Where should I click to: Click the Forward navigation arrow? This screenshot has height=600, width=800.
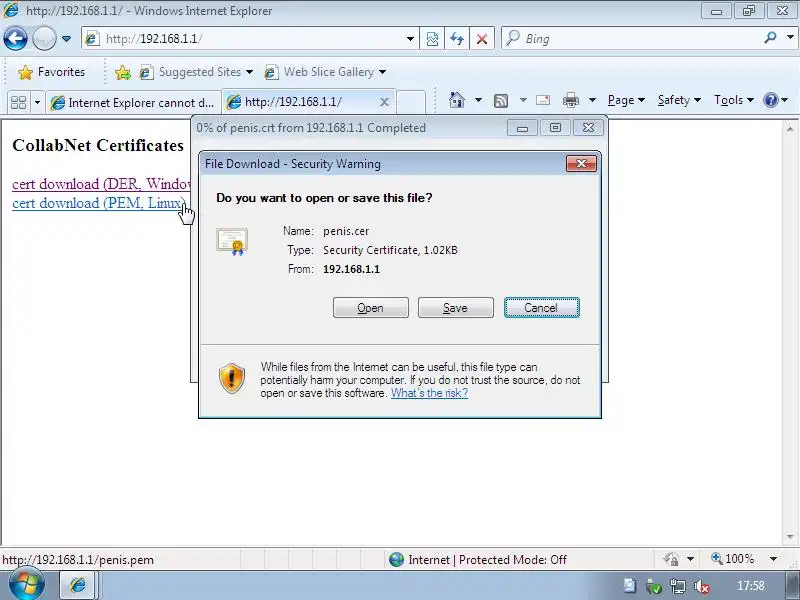[x=44, y=38]
